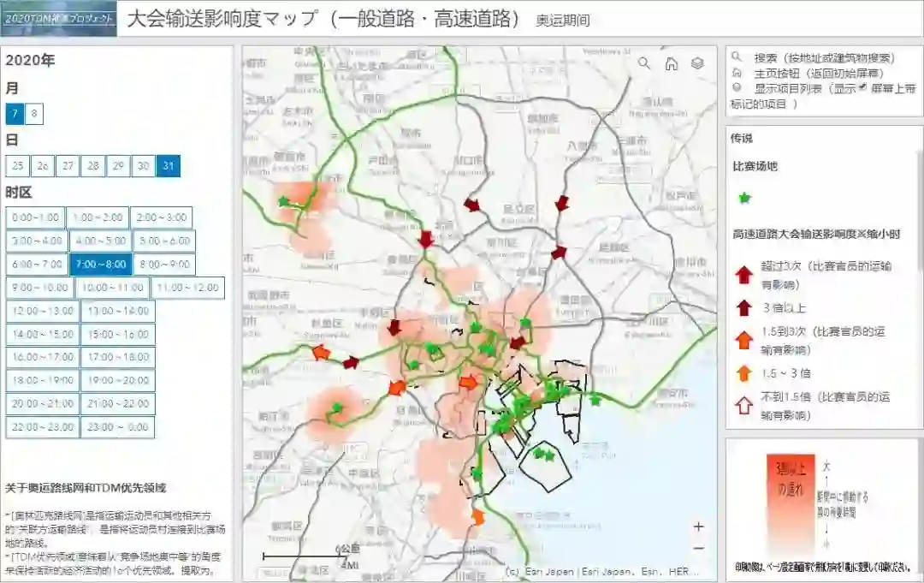Choose the 3:00~4:00 time slot

coord(37,241)
